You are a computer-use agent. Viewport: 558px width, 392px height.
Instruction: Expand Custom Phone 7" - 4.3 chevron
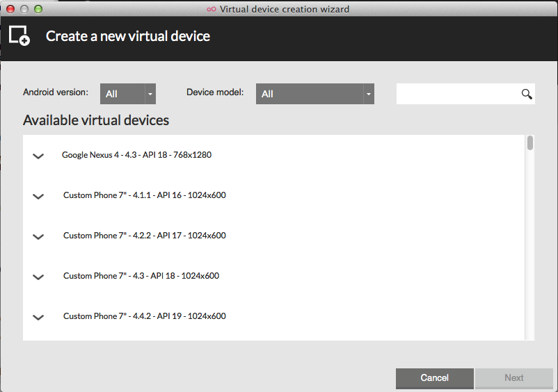pos(38,277)
